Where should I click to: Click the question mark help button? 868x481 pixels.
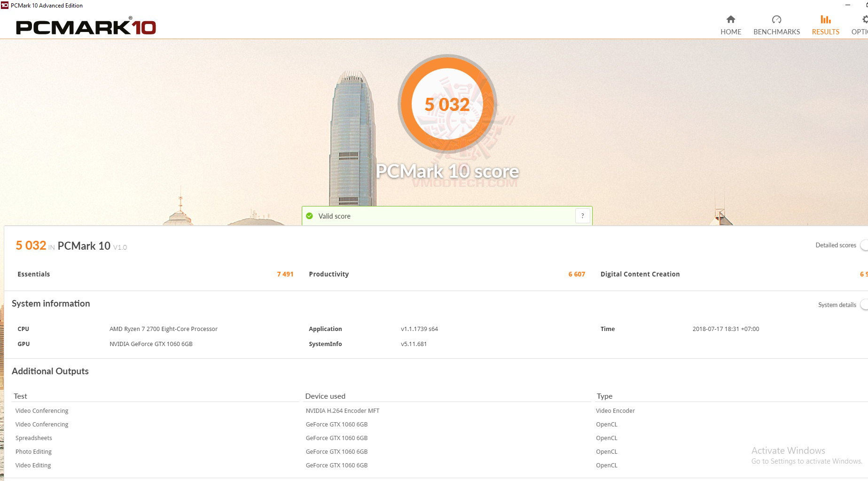582,216
